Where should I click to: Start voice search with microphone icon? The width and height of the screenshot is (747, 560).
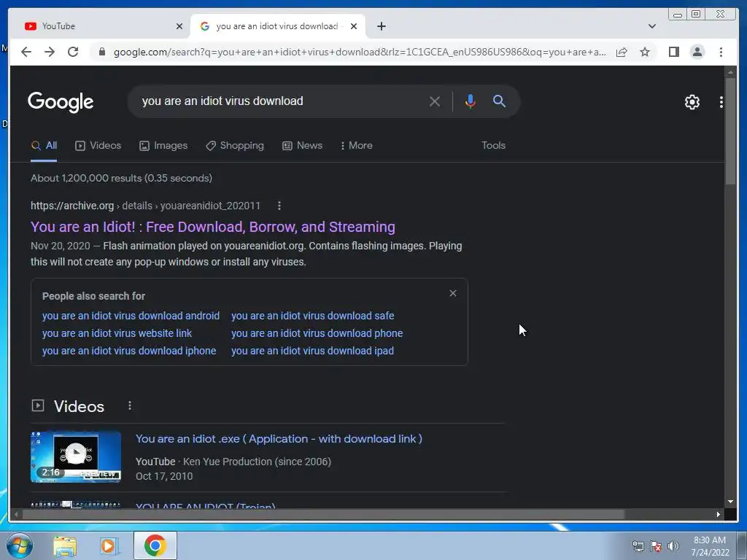[x=471, y=101]
